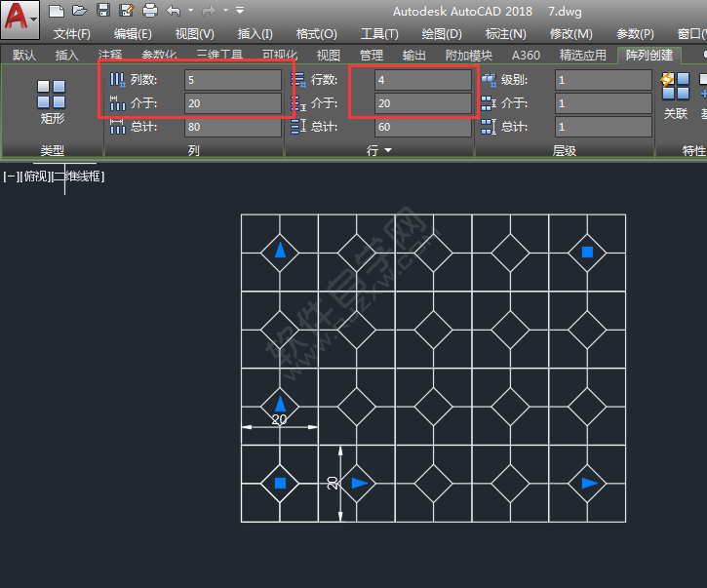Click the column total 总计 icon

click(118, 127)
